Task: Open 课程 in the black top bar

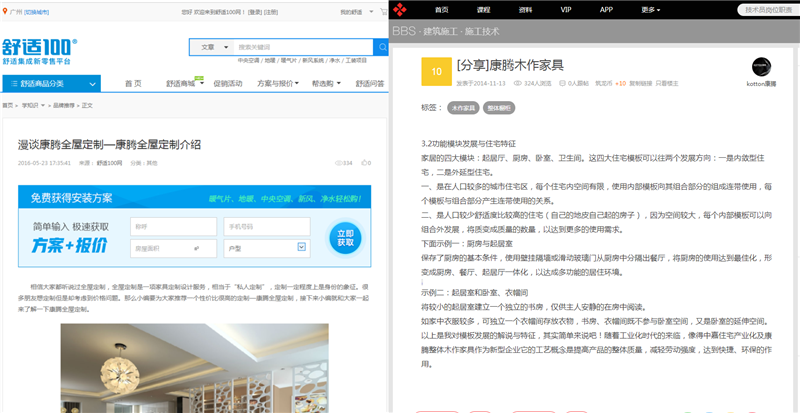Action: (483, 10)
